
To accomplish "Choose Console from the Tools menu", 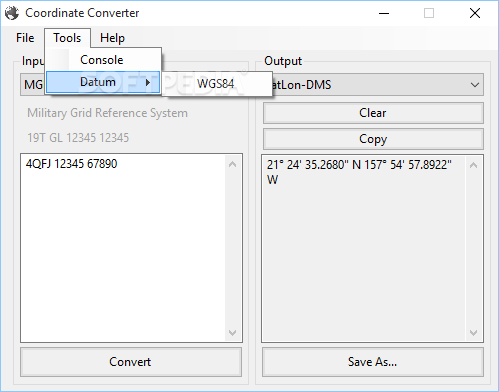I will pyautogui.click(x=103, y=60).
